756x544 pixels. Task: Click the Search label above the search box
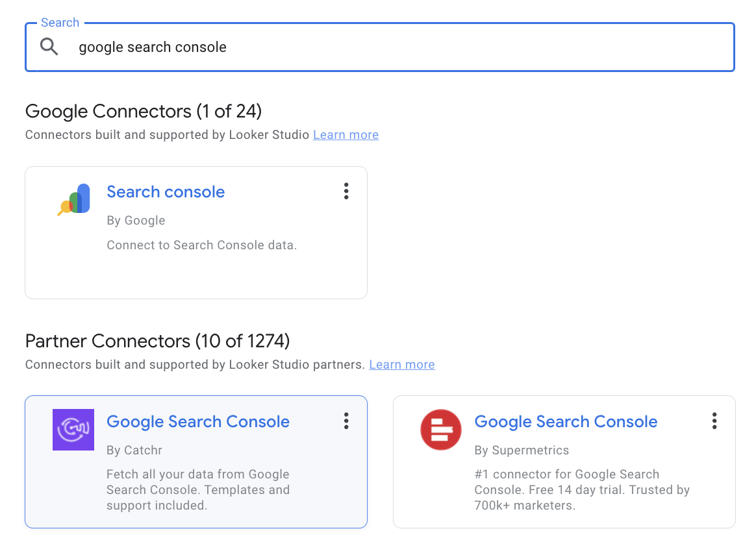point(60,22)
